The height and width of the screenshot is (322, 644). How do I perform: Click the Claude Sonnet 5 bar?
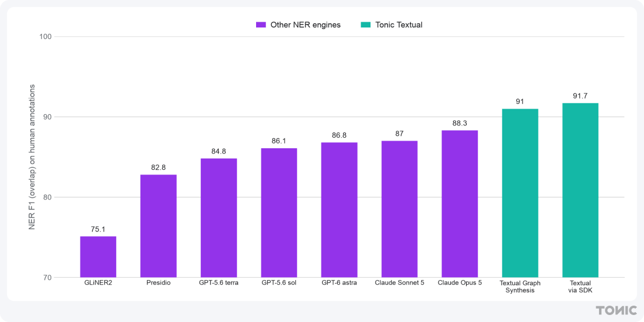point(400,209)
